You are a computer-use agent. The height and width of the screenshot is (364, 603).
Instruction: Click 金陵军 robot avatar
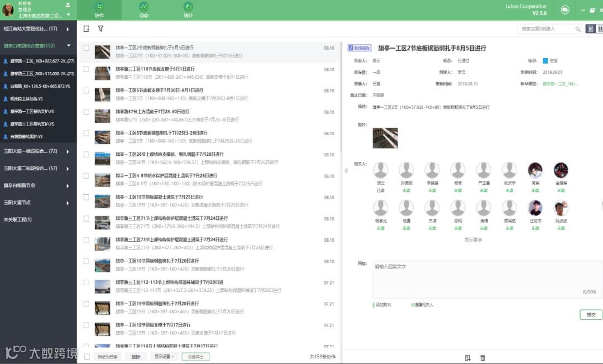pos(561,170)
